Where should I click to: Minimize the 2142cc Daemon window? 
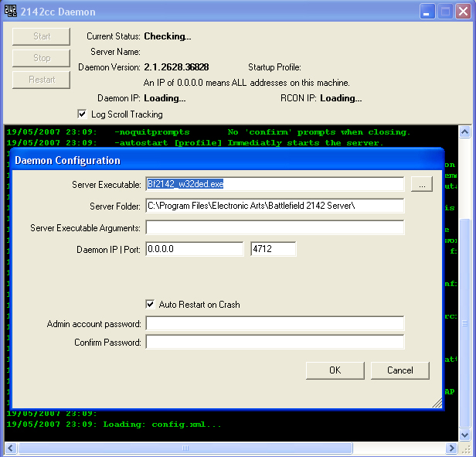[427, 12]
